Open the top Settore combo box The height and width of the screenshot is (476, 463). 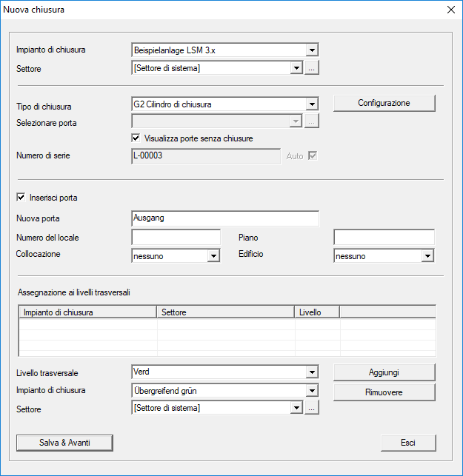point(296,68)
